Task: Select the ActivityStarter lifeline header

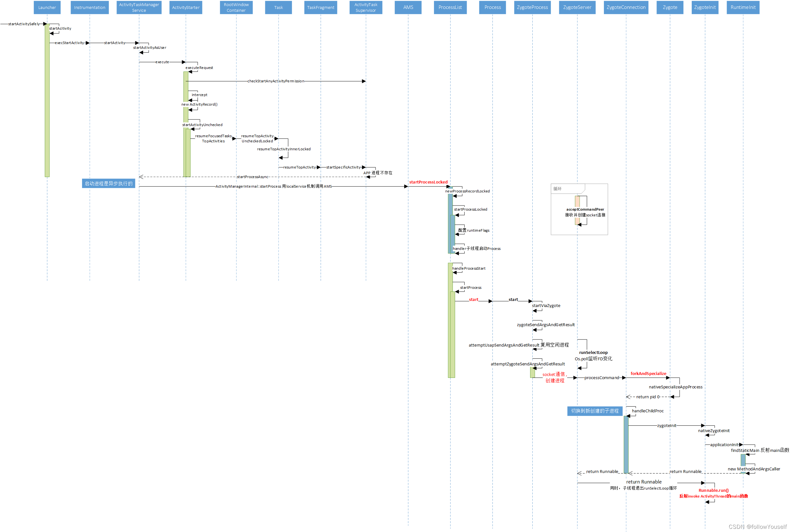Action: 186,7
